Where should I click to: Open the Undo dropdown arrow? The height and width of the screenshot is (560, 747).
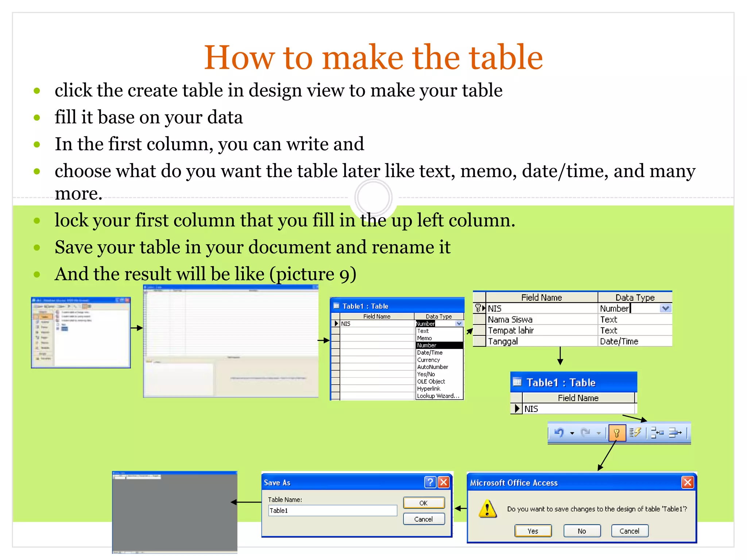(x=572, y=433)
